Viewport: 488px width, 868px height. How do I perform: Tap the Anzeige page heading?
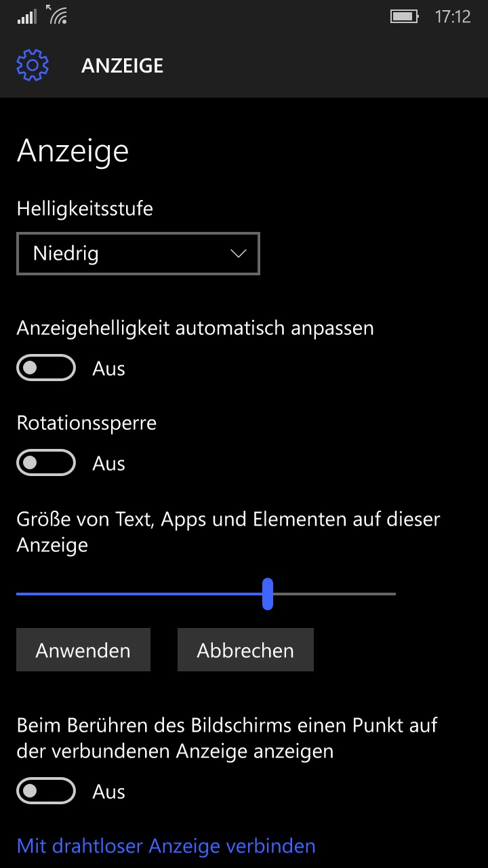[x=73, y=151]
